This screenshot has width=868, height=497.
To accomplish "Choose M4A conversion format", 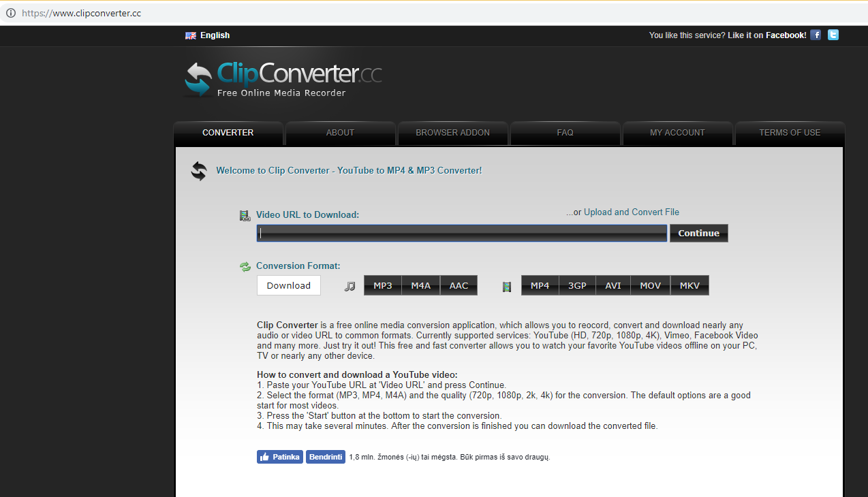I will [x=421, y=286].
